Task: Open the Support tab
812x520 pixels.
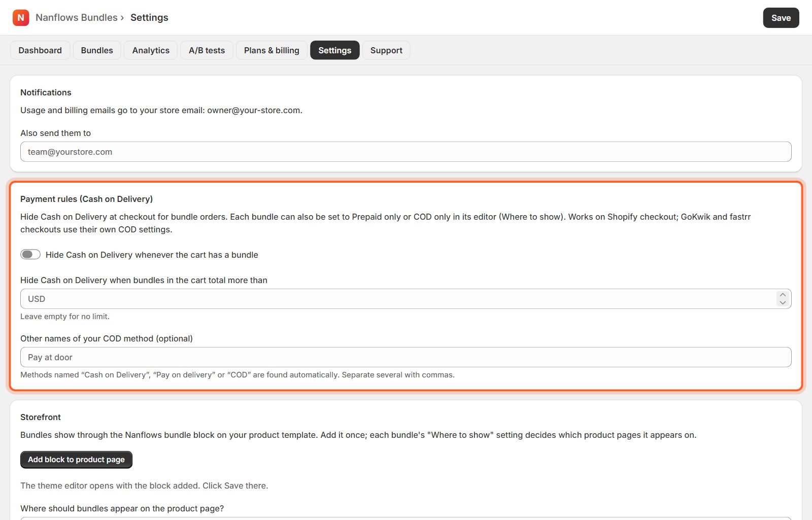Action: (x=386, y=50)
